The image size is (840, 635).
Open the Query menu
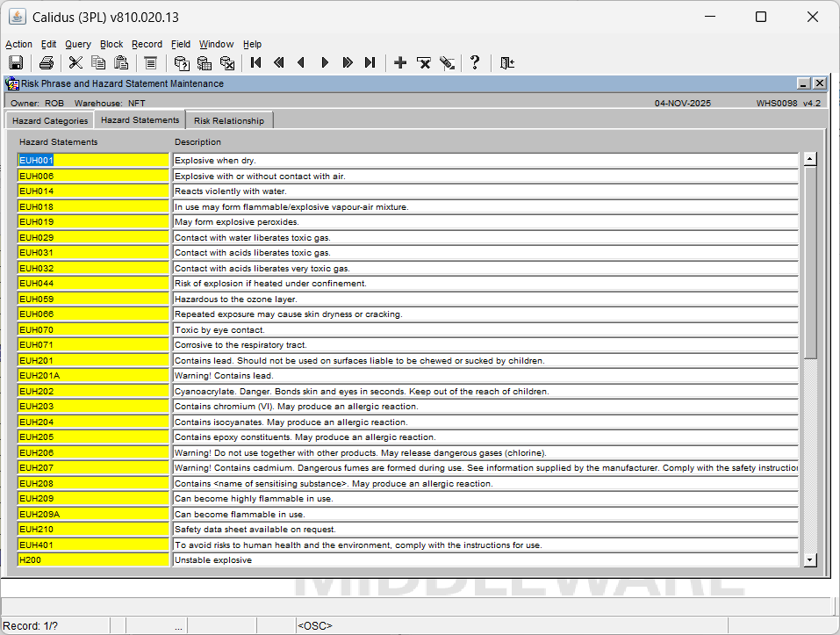coord(77,44)
